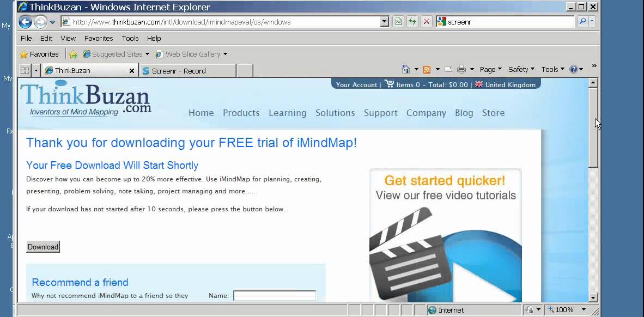Open Your Account link
Viewport: 644px width, 317px height.
coord(356,85)
